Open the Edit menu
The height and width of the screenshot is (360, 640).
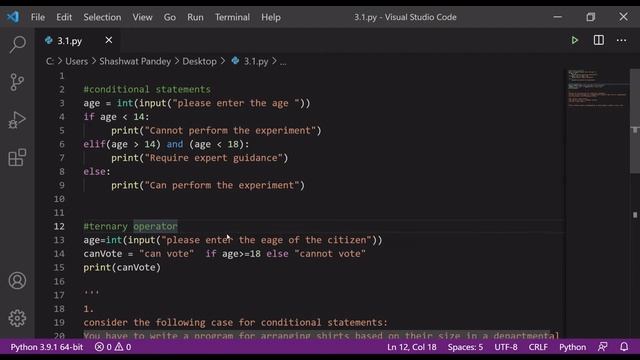(x=64, y=17)
